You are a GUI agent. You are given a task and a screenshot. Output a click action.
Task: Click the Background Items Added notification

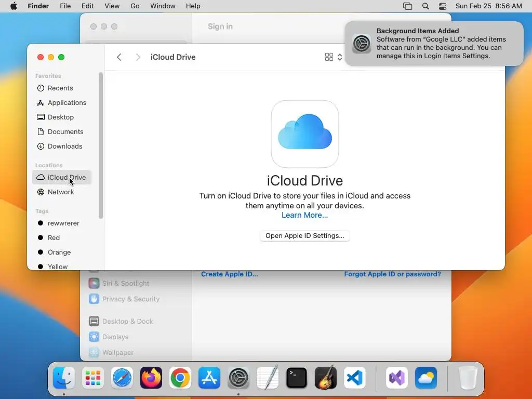[434, 44]
